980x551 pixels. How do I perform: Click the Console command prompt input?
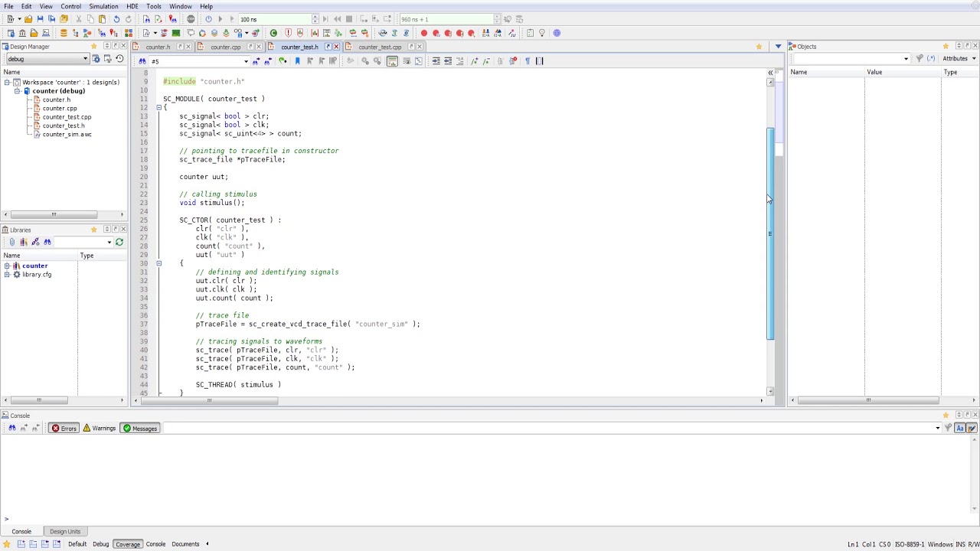click(x=490, y=520)
